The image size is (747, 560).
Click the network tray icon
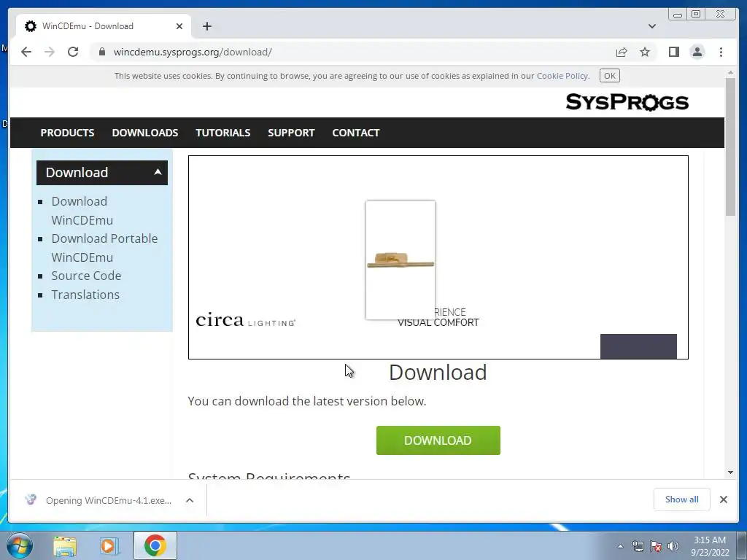tap(638, 546)
